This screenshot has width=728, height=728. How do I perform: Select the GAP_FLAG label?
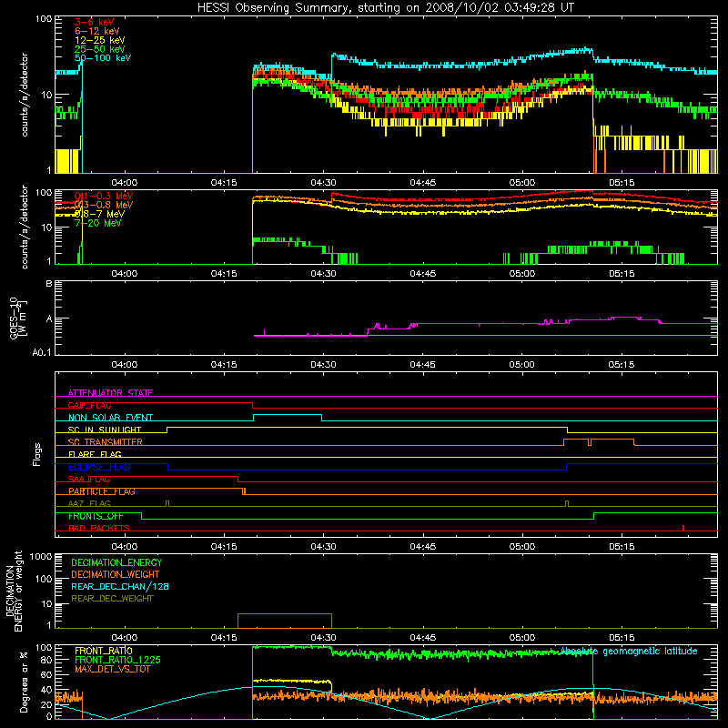click(x=89, y=405)
